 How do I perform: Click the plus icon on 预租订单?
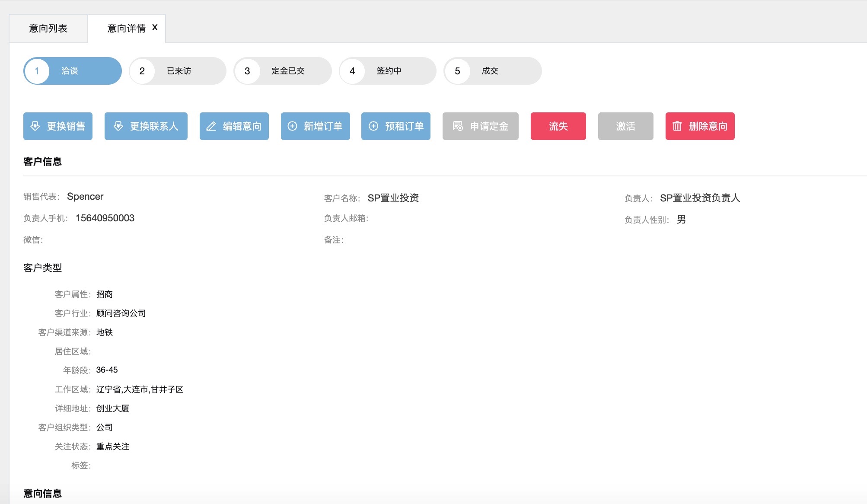click(373, 126)
